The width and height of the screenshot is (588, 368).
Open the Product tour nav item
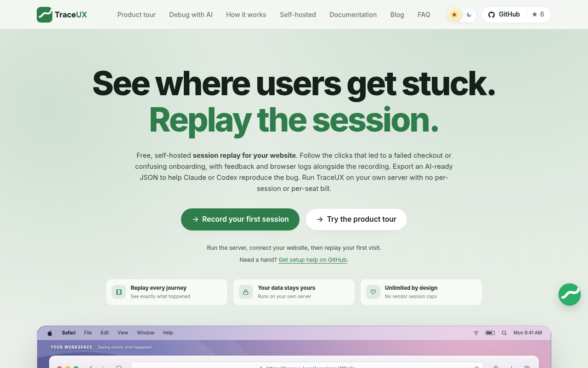coord(136,15)
